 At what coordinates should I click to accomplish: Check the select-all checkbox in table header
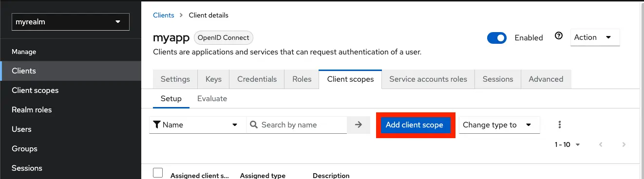pyautogui.click(x=158, y=173)
